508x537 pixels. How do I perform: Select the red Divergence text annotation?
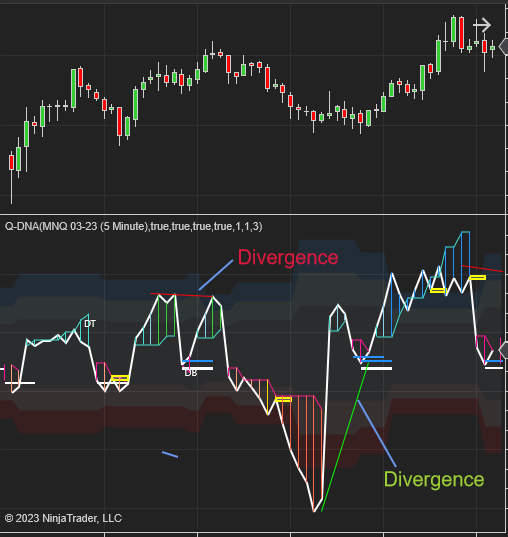point(288,258)
